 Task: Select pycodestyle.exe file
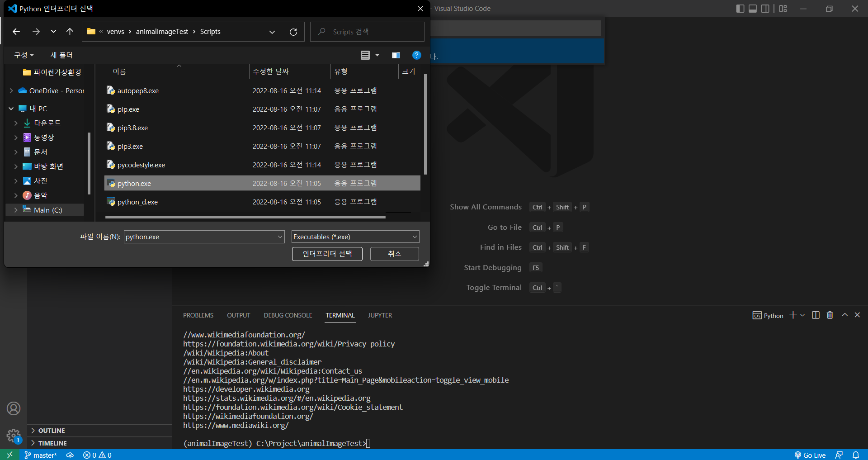pos(262,165)
